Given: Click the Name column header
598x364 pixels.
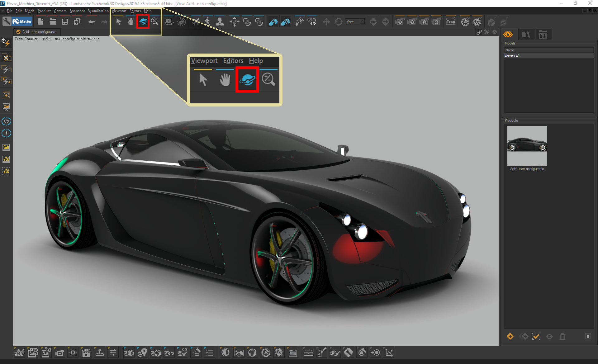Looking at the screenshot, I should click(549, 50).
